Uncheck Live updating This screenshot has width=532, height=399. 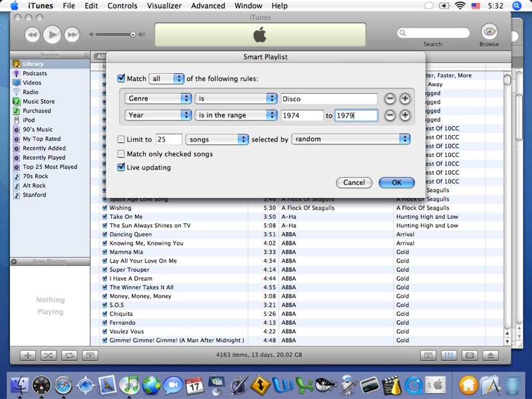(121, 168)
